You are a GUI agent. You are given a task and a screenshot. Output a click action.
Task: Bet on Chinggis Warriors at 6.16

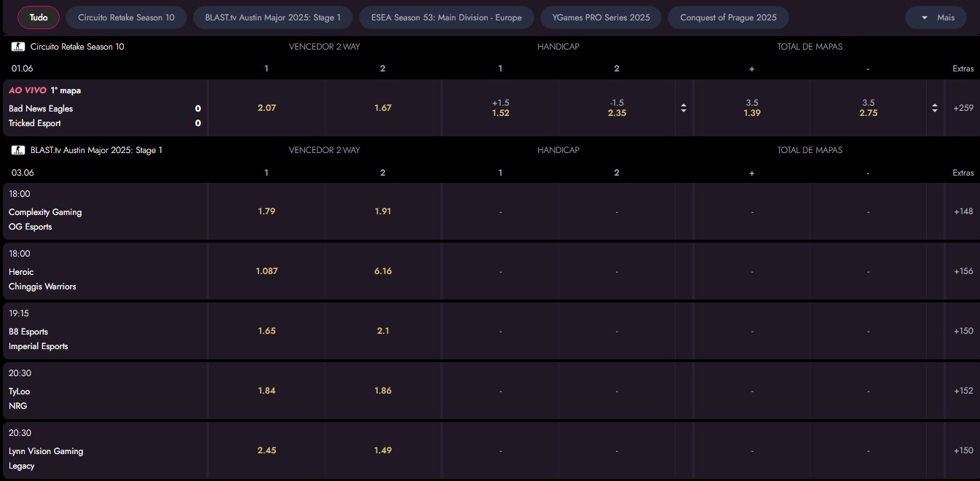point(383,271)
